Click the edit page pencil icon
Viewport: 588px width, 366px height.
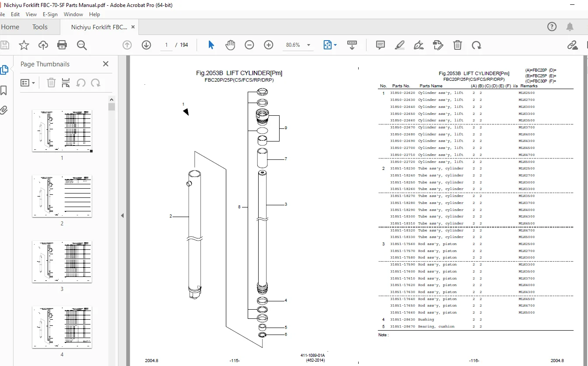pyautogui.click(x=438, y=45)
